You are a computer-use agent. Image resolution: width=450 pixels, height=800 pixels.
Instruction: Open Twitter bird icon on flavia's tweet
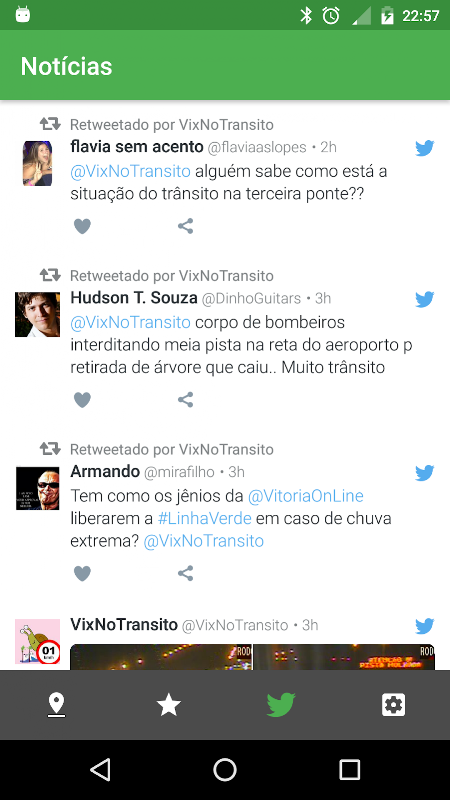pos(424,148)
